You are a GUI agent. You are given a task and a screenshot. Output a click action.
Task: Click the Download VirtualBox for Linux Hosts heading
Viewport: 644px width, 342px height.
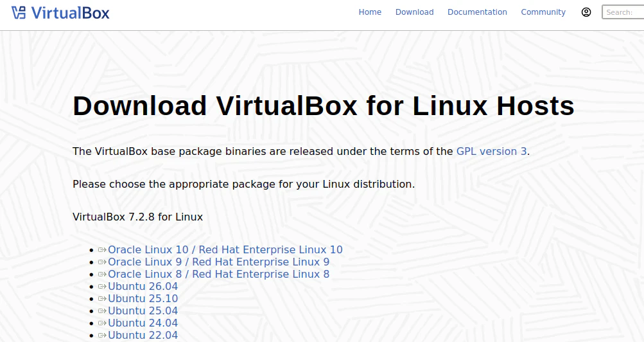[324, 106]
